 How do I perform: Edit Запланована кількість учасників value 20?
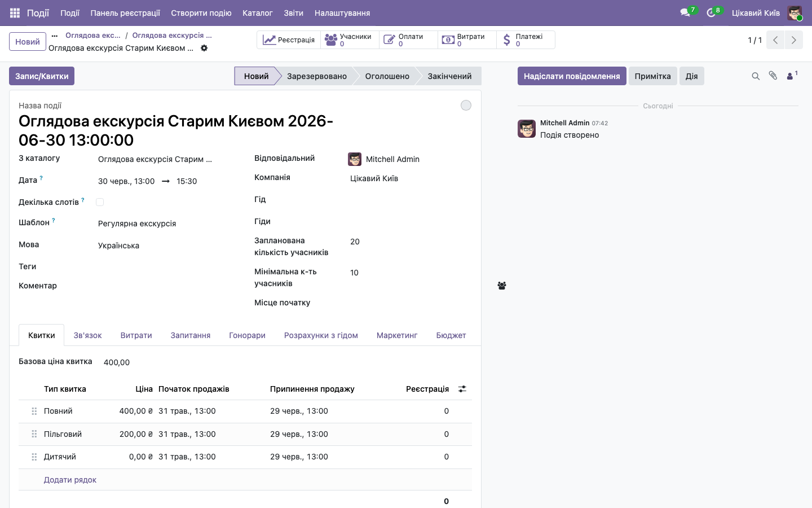pyautogui.click(x=411, y=242)
